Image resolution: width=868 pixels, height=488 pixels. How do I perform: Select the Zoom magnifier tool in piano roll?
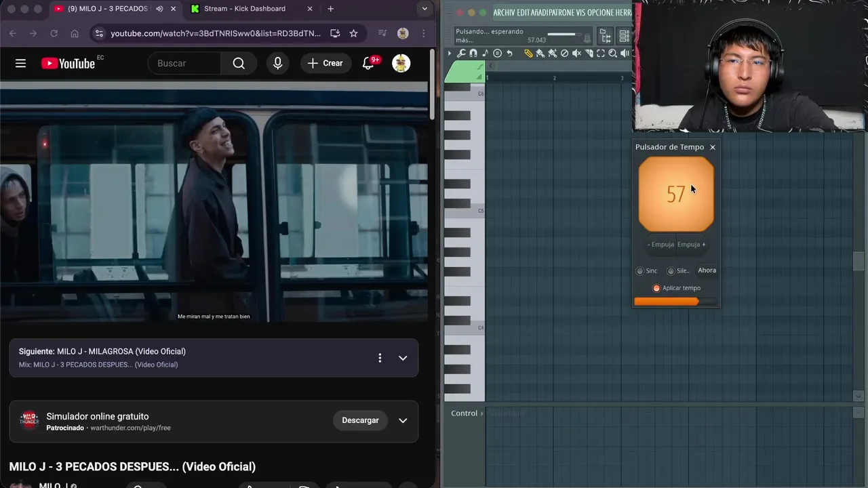612,53
